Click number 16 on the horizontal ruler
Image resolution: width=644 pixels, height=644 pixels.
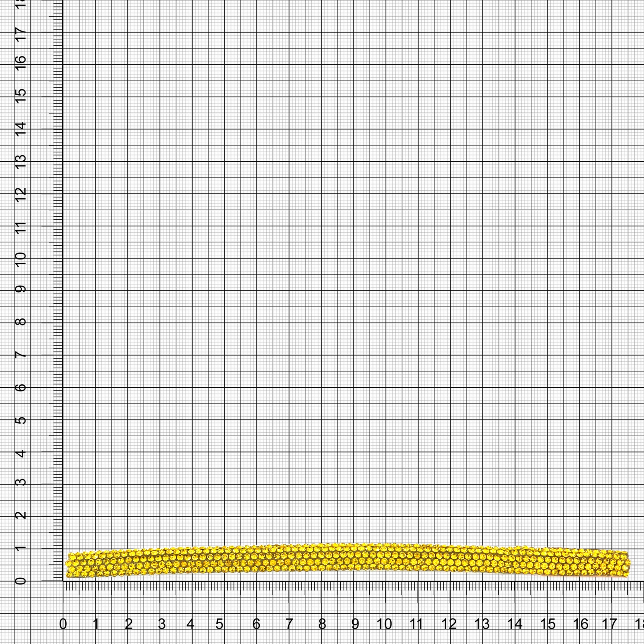coord(581,624)
